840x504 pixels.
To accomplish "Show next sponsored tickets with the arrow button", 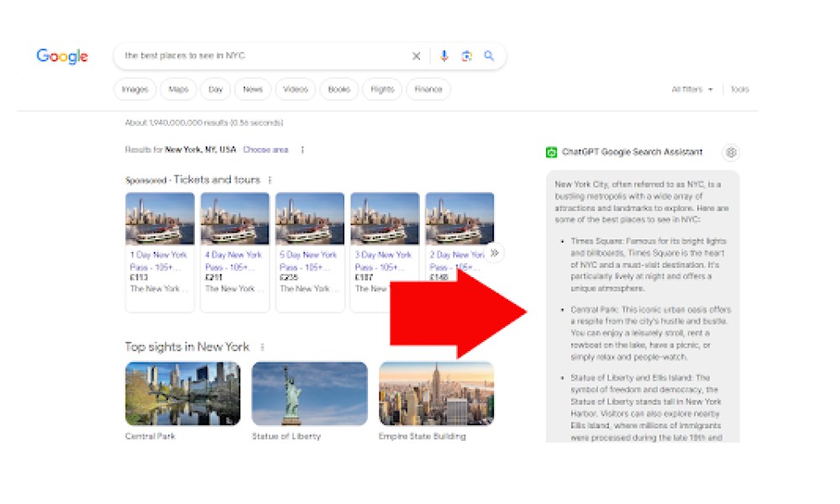I will [x=495, y=253].
